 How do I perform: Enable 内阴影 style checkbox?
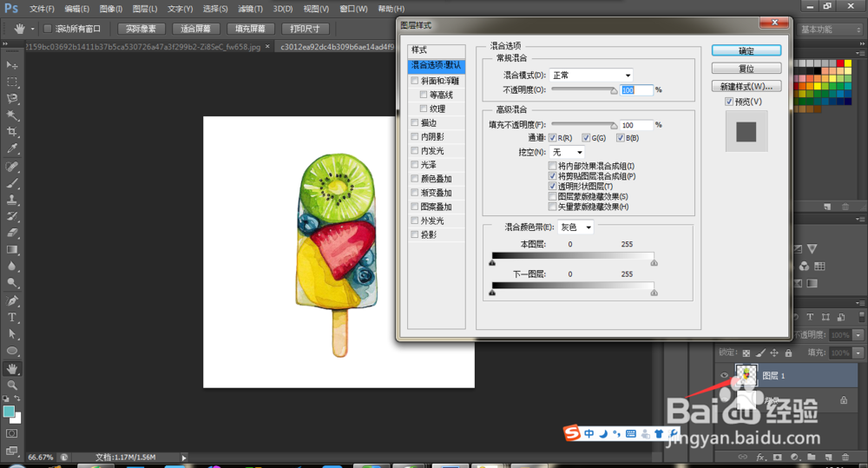point(415,136)
